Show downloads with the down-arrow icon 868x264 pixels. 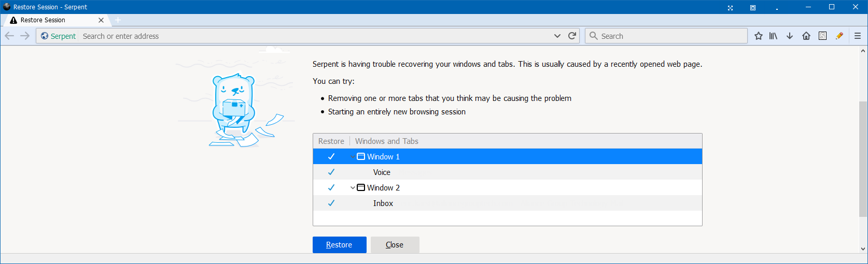[x=790, y=36]
